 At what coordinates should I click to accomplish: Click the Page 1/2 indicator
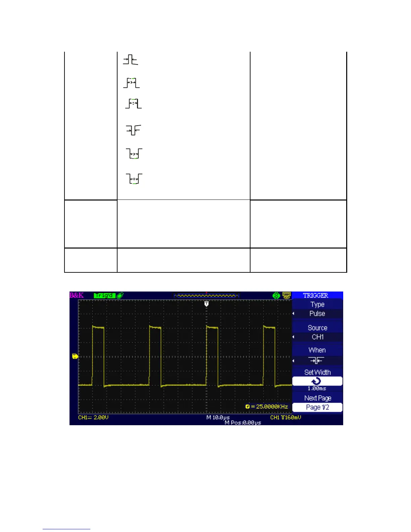[318, 407]
